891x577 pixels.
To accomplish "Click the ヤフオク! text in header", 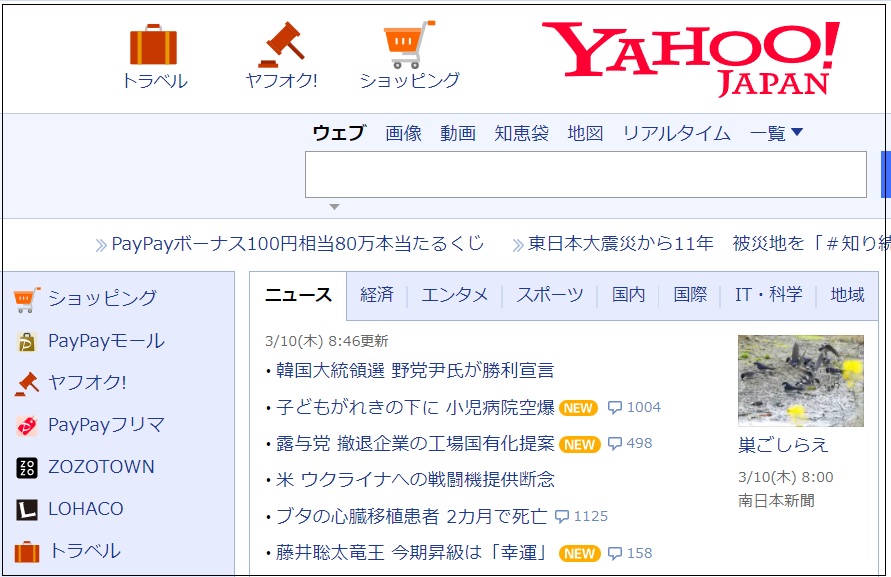I will (281, 81).
